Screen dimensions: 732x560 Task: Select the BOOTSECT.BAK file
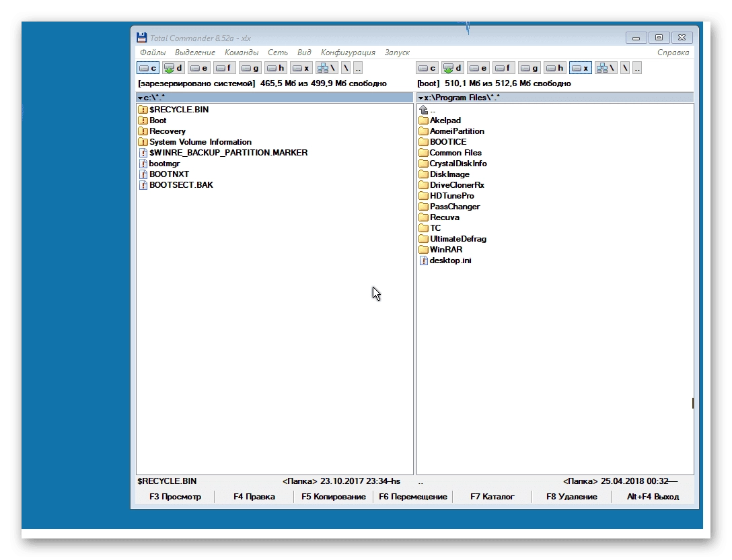[176, 185]
